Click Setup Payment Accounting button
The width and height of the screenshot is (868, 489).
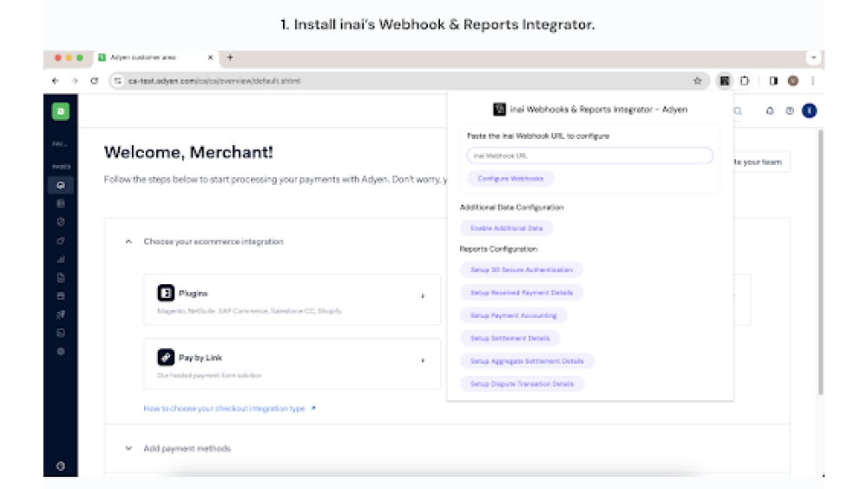513,315
